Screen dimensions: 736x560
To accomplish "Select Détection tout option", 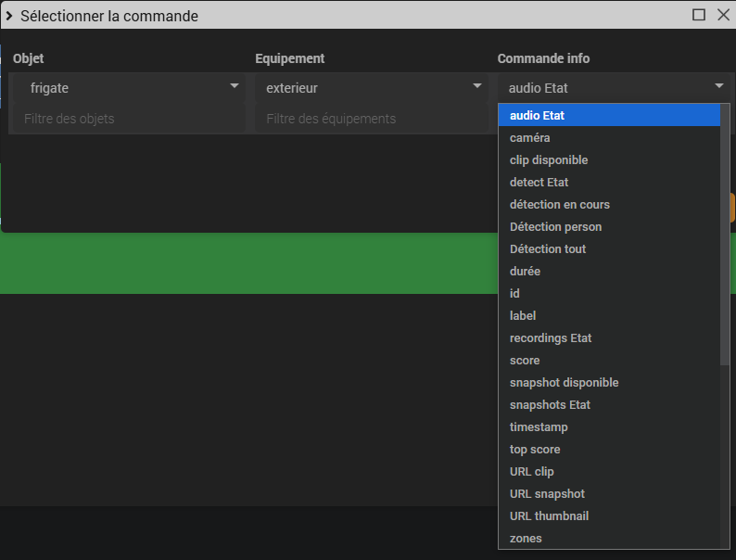I will pyautogui.click(x=609, y=248).
